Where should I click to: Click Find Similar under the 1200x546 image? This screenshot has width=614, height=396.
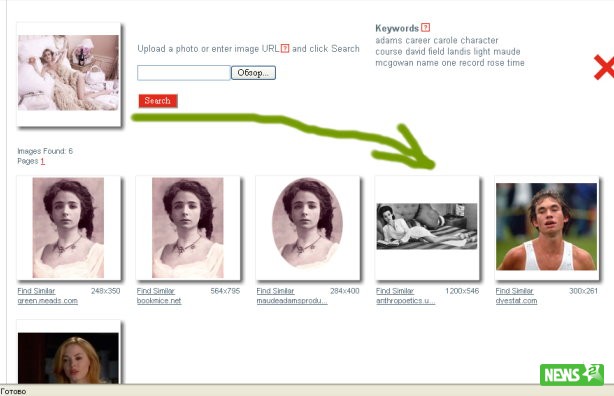(395, 291)
